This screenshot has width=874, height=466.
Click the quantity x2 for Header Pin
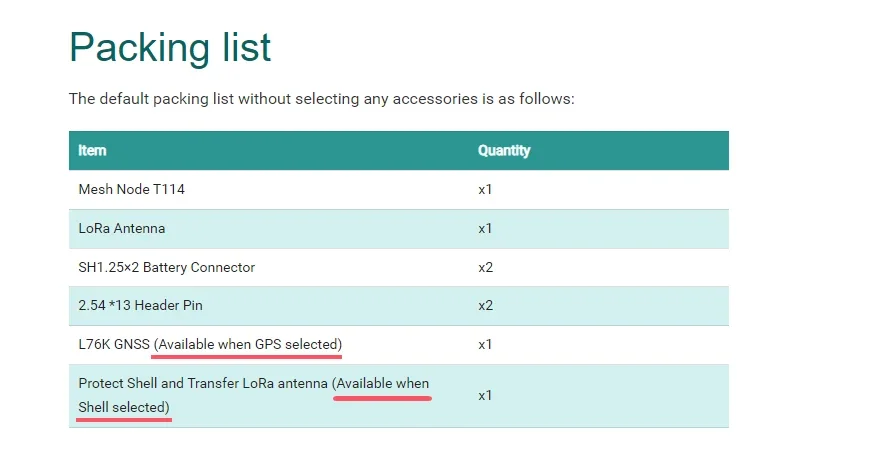(485, 305)
